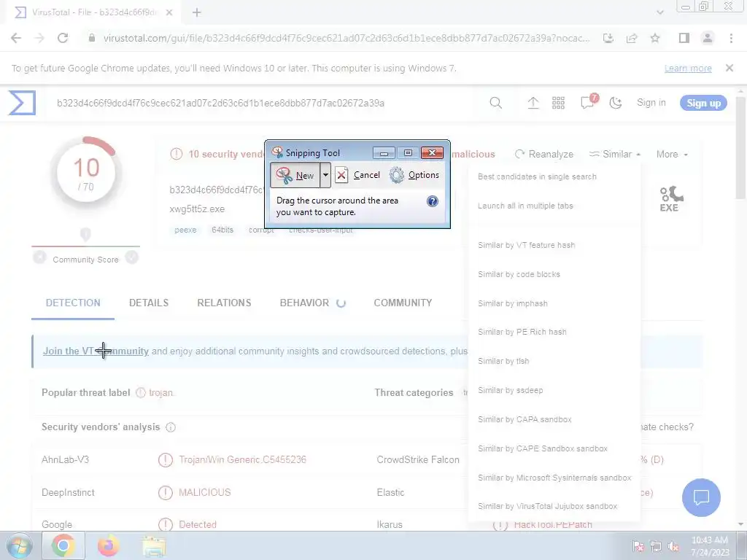
Task: Select Similar by VT feature hash
Action: point(527,245)
